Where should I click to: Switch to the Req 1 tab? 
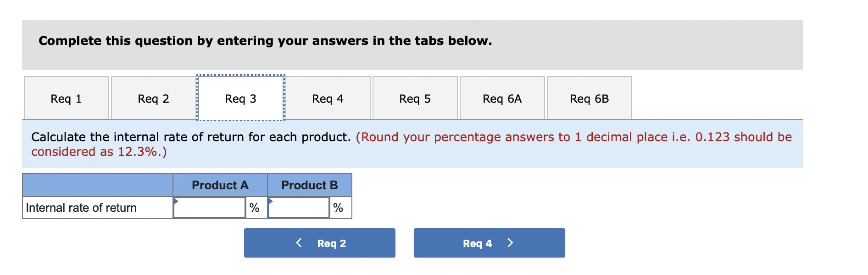66,98
